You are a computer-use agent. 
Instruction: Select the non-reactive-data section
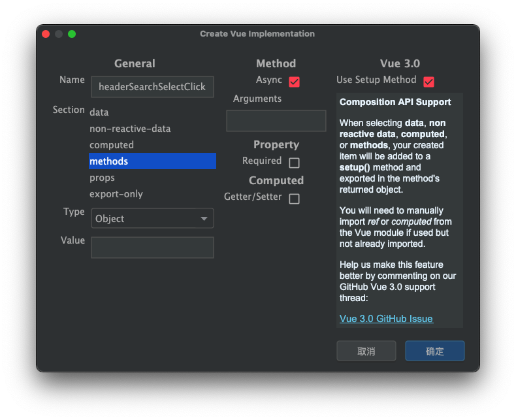tap(152, 129)
